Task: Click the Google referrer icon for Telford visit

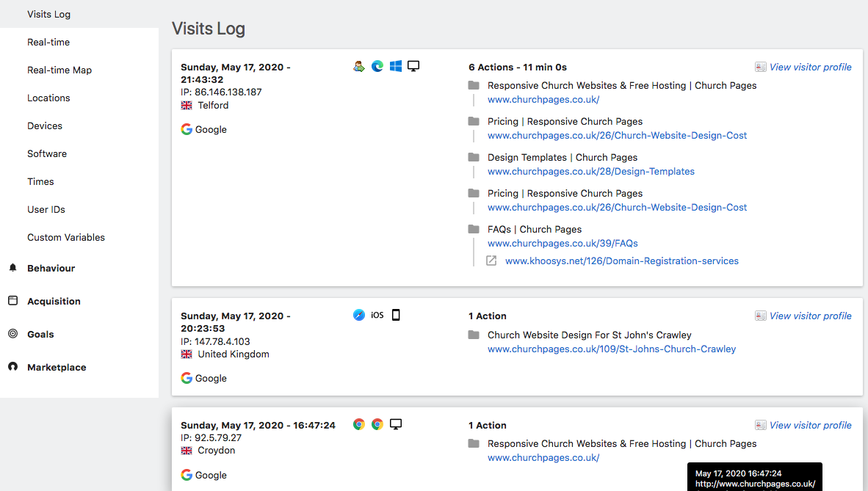Action: click(187, 129)
